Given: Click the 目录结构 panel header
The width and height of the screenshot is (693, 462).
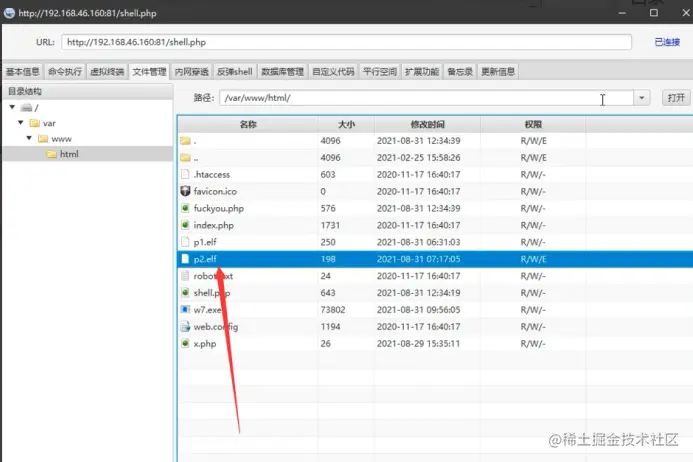Looking at the screenshot, I should click(x=88, y=92).
